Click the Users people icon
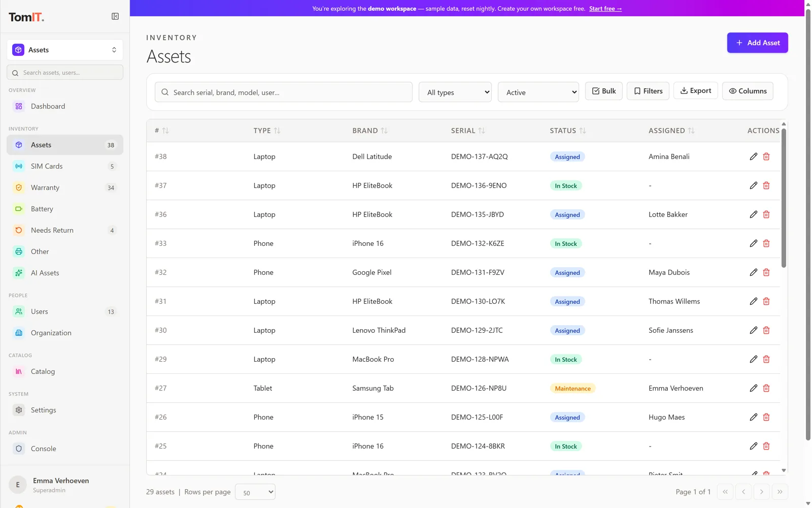The height and width of the screenshot is (508, 812). coord(19,311)
